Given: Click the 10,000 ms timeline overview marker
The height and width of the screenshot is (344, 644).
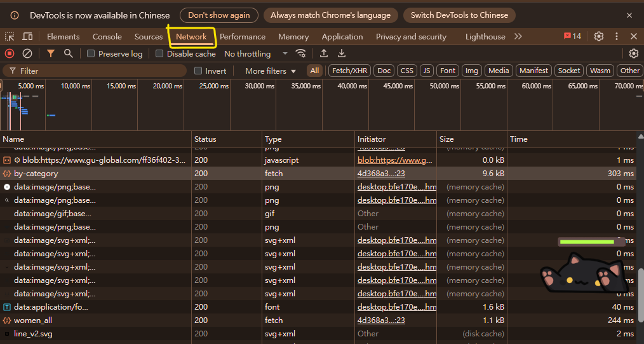Looking at the screenshot, I should (75, 86).
